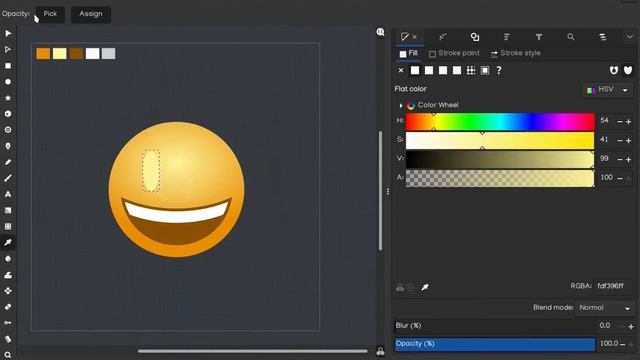The image size is (640, 360).
Task: Switch to the Stroke style tab
Action: (x=516, y=53)
